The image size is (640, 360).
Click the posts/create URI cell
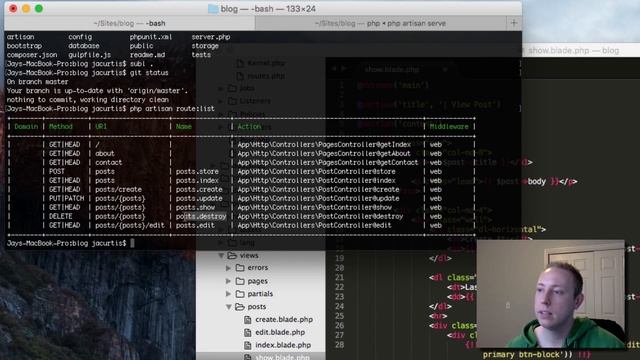tap(118, 189)
